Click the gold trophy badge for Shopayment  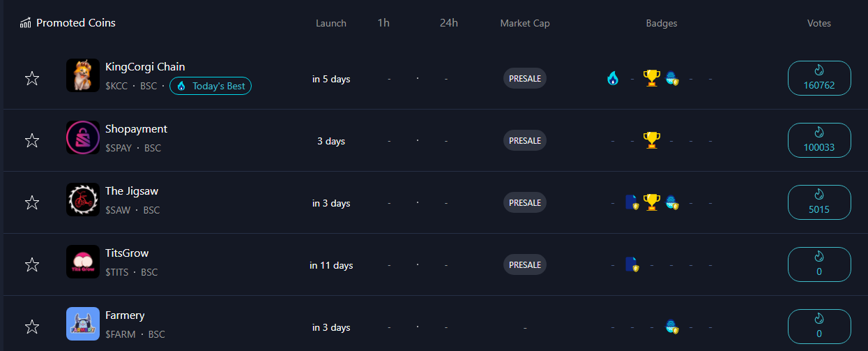[652, 140]
